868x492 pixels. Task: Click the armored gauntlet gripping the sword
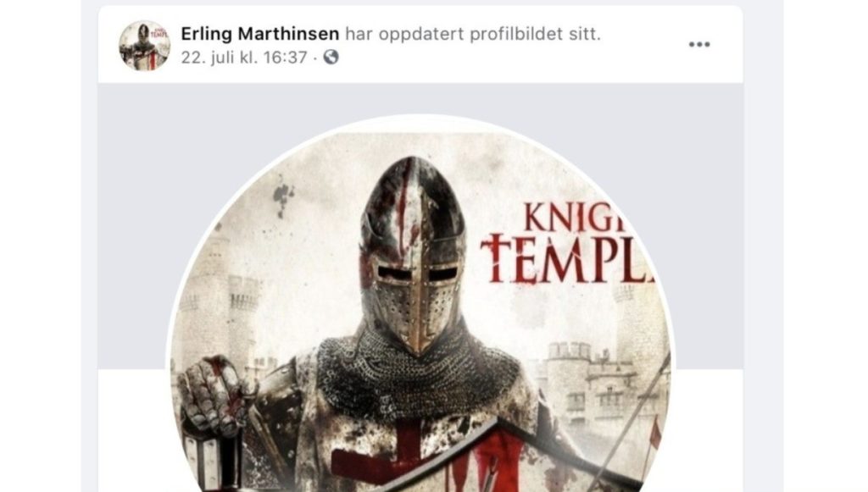point(213,395)
